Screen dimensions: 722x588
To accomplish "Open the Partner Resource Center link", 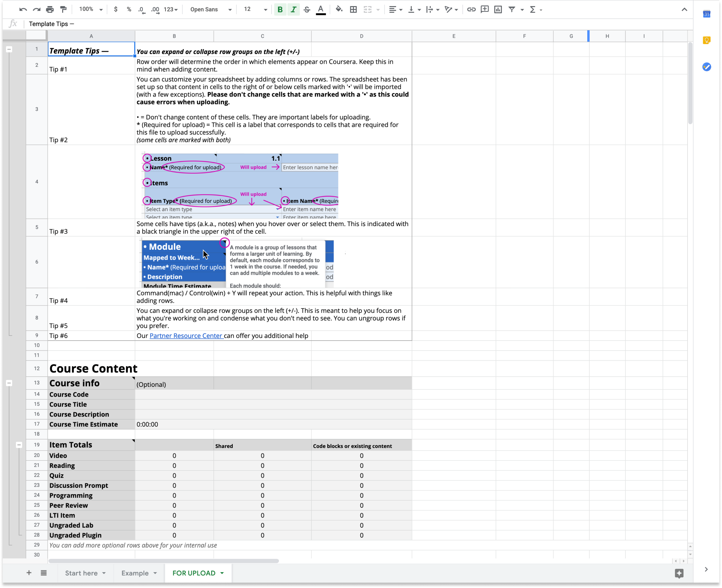I will tap(186, 336).
